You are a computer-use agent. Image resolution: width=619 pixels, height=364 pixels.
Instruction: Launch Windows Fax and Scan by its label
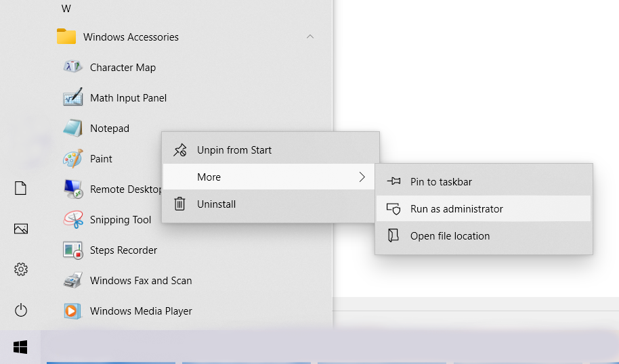(141, 280)
